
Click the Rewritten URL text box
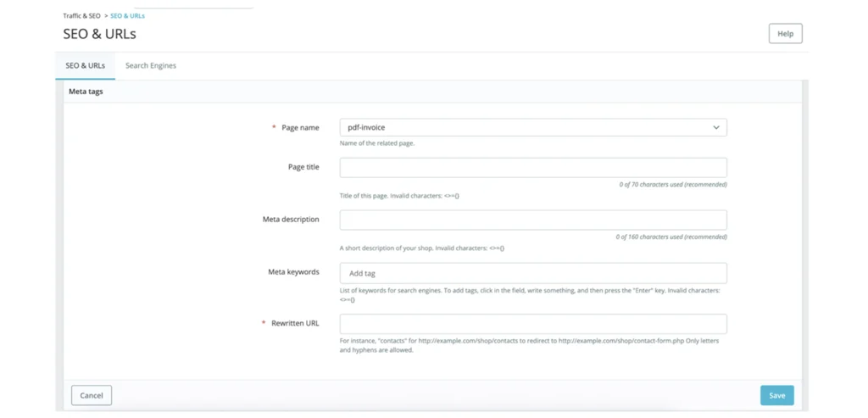[533, 324]
